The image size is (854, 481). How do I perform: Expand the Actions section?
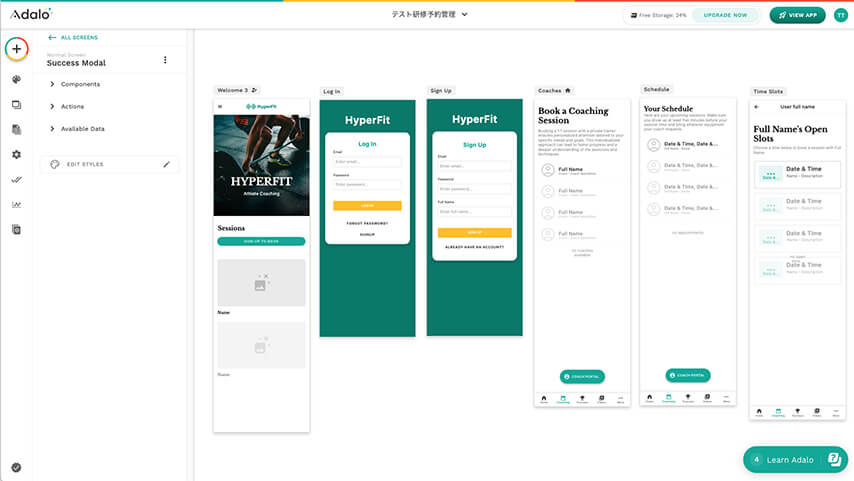point(72,106)
